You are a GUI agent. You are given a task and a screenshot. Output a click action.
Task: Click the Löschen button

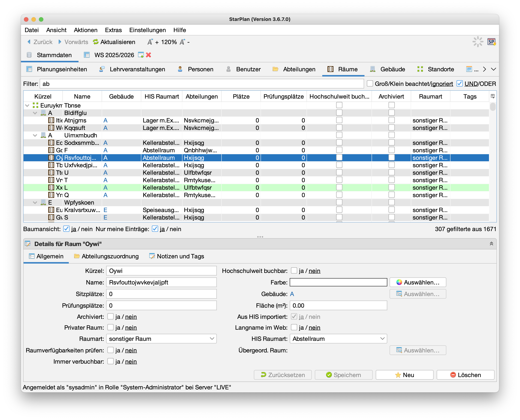click(x=465, y=375)
